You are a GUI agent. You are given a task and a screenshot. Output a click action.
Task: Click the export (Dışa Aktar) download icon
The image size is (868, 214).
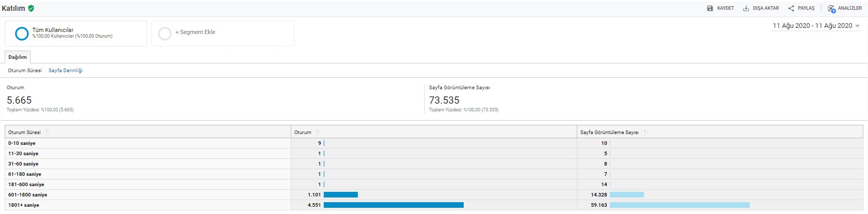[746, 8]
